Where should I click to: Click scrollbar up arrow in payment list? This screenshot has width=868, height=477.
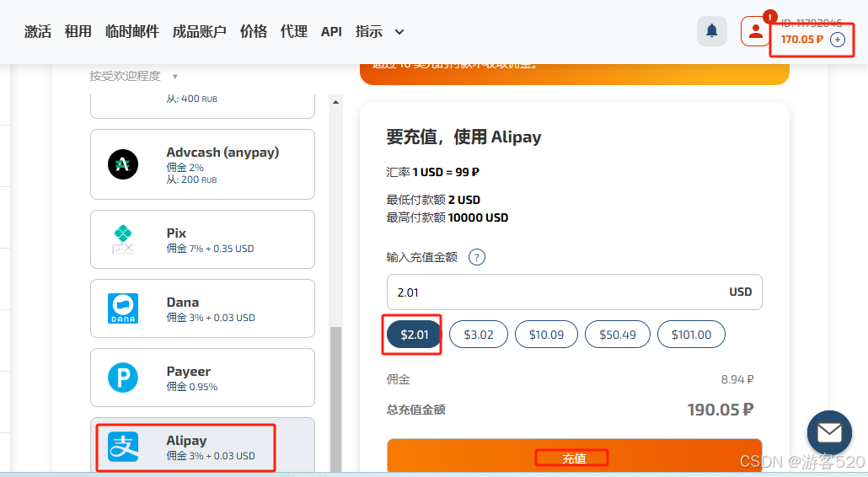pos(335,102)
